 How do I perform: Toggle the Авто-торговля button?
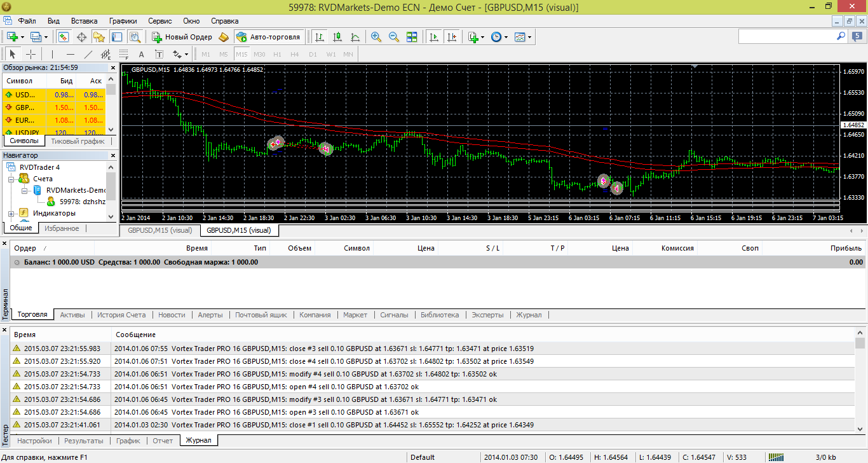(268, 37)
